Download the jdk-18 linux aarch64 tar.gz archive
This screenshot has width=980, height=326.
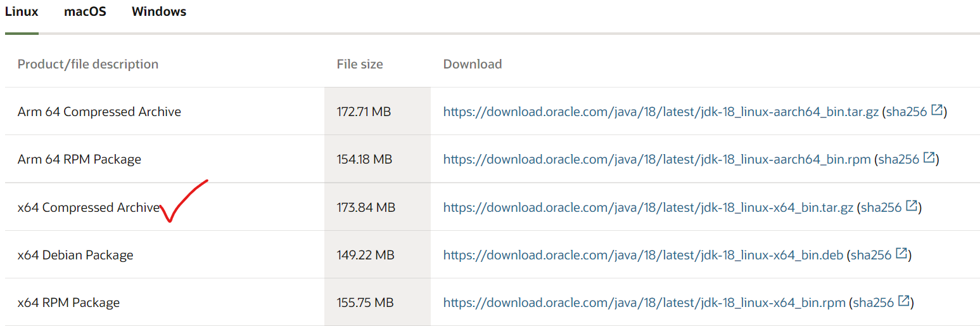(x=661, y=112)
